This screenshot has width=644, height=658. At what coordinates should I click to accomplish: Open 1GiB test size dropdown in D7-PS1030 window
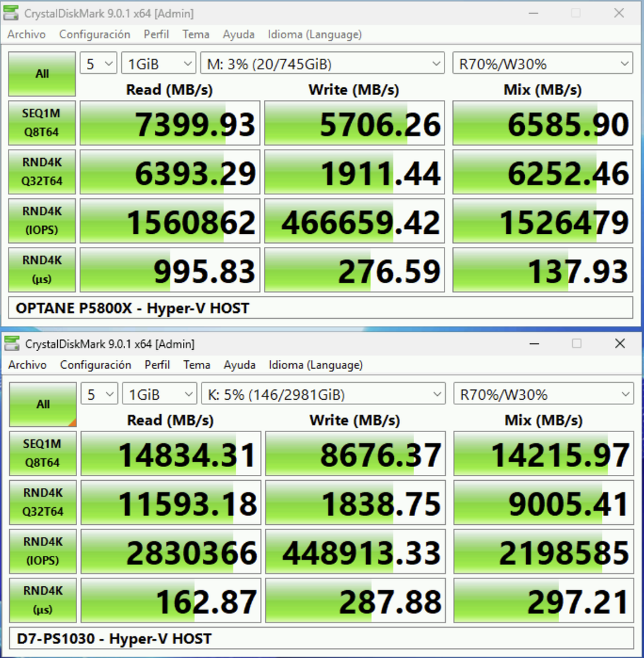point(159,395)
